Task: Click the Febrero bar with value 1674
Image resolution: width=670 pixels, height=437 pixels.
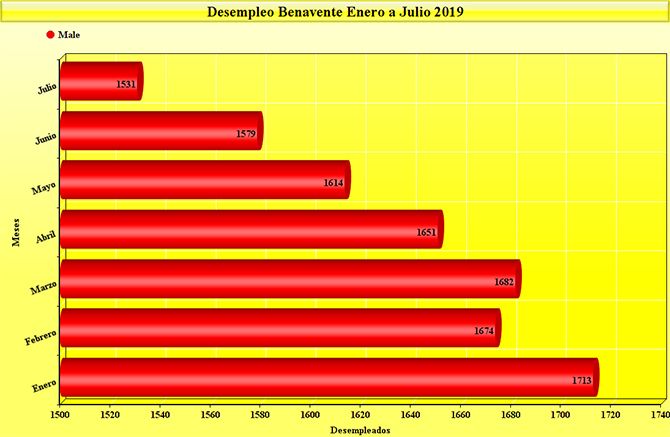Action: (279, 328)
